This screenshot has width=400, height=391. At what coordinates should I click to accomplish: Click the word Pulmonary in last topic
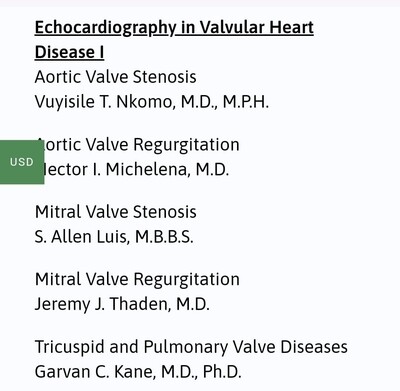pos(186,347)
